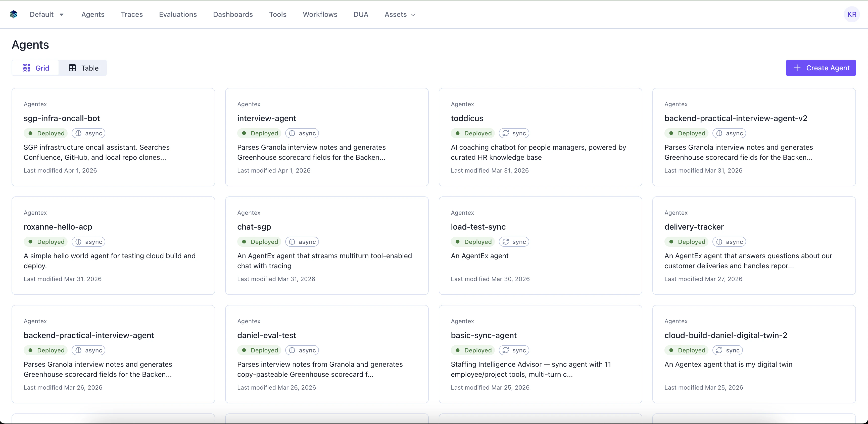Switch the view to Table
Image resolution: width=868 pixels, height=424 pixels.
83,68
